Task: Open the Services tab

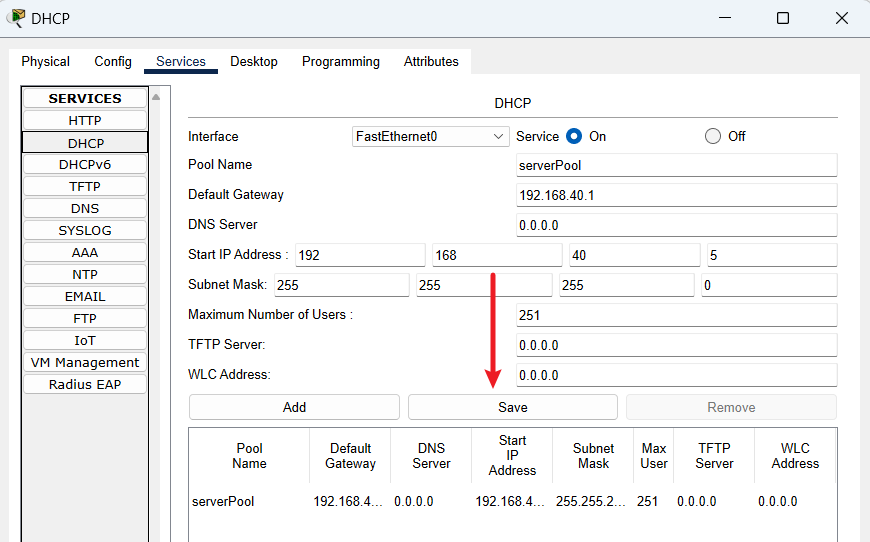Action: click(x=181, y=62)
